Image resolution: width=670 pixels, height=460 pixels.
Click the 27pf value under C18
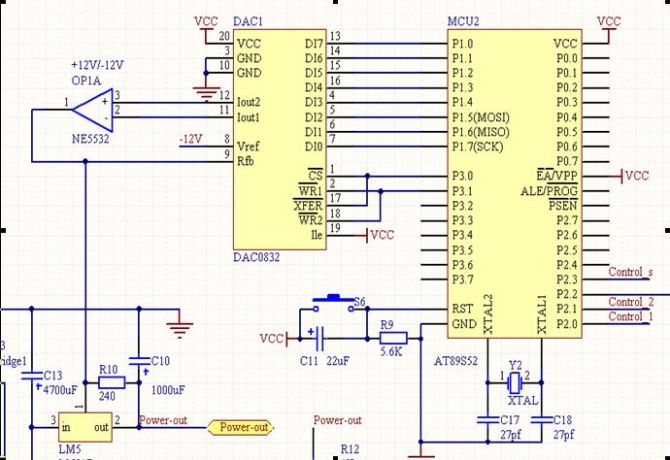coord(564,435)
